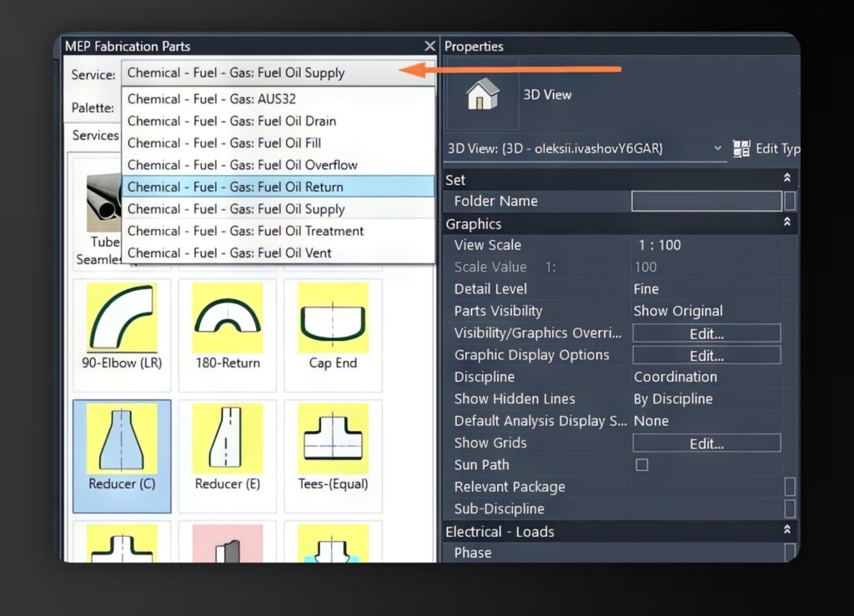Choose the Fuel Oil Overflow service
Screen dimensions: 854x616
coord(278,165)
